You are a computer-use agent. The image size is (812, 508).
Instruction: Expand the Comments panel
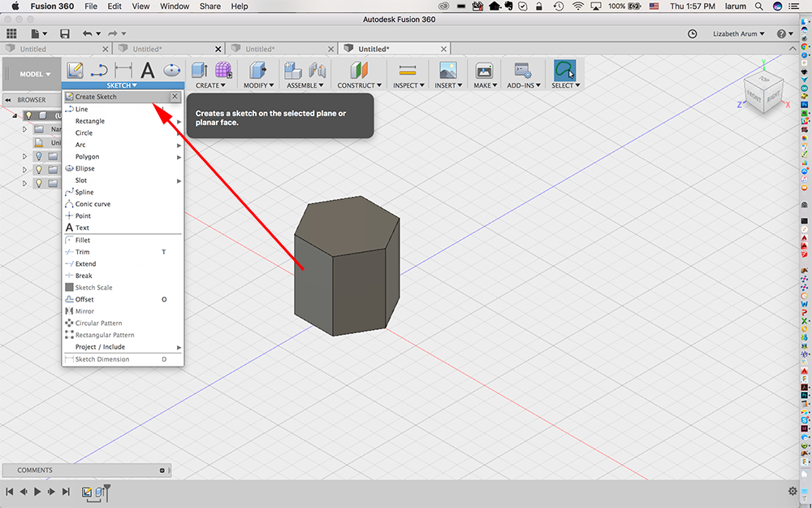(162, 471)
